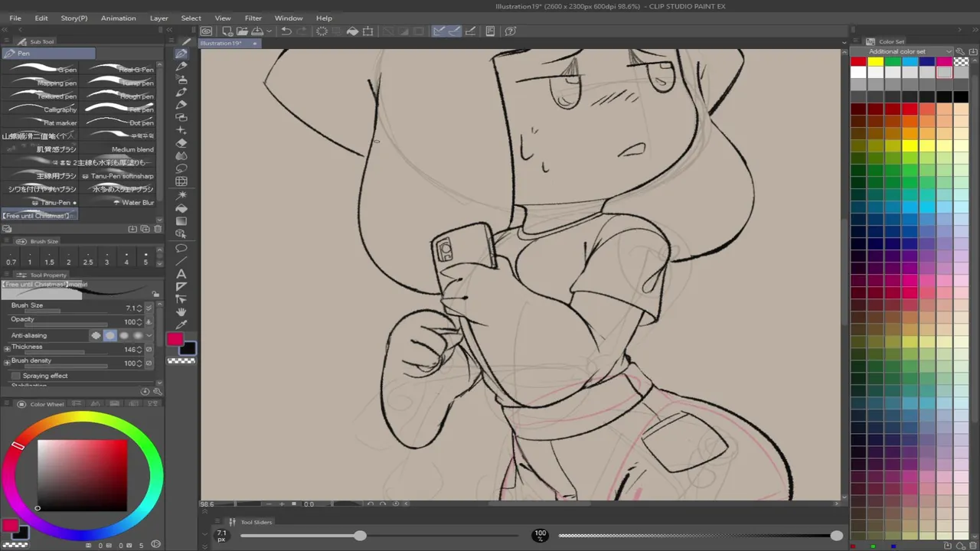Open the Animation menu
This screenshot has height=551, width=980.
119,18
